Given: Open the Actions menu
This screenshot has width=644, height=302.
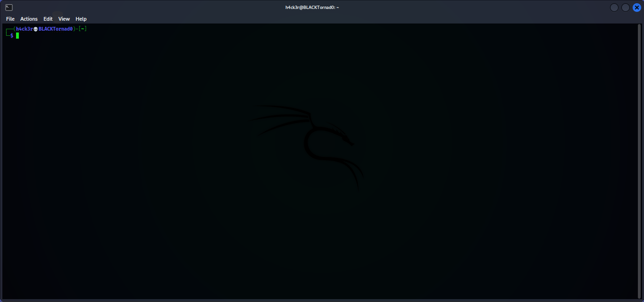Looking at the screenshot, I should 29,19.
